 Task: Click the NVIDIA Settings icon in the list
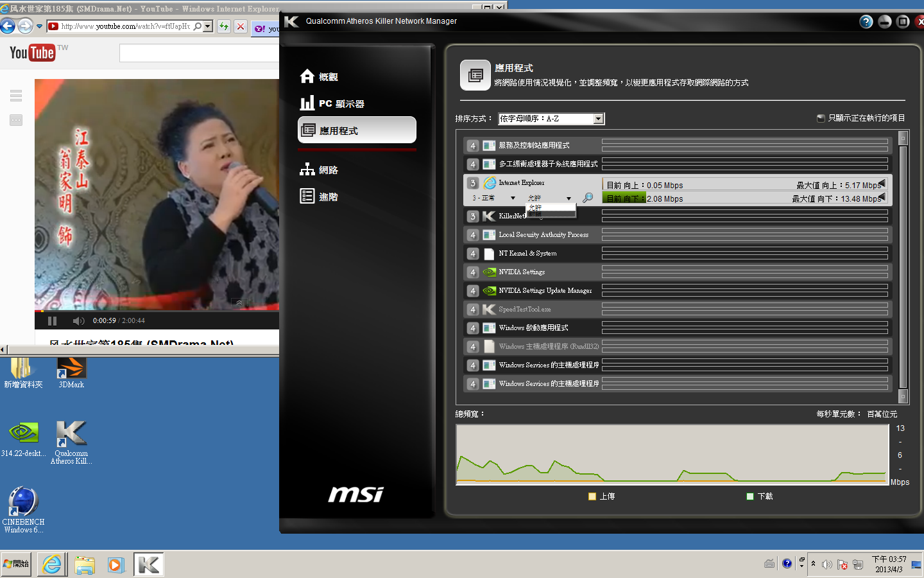[x=489, y=272]
